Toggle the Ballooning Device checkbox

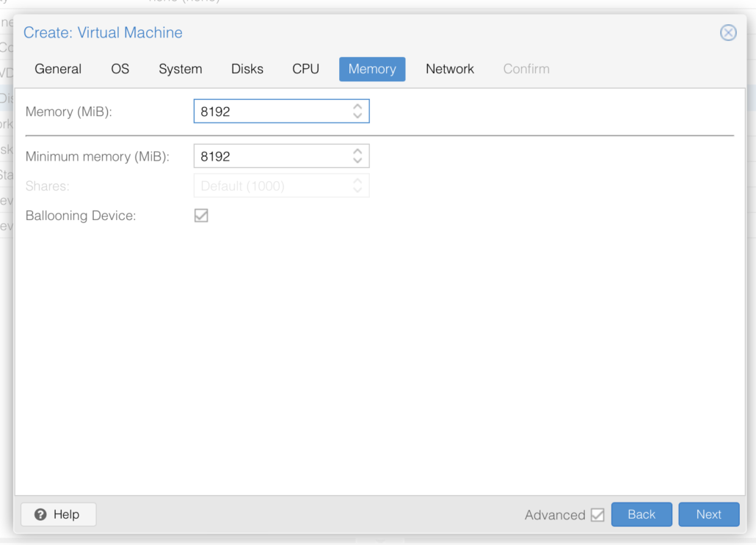click(200, 216)
